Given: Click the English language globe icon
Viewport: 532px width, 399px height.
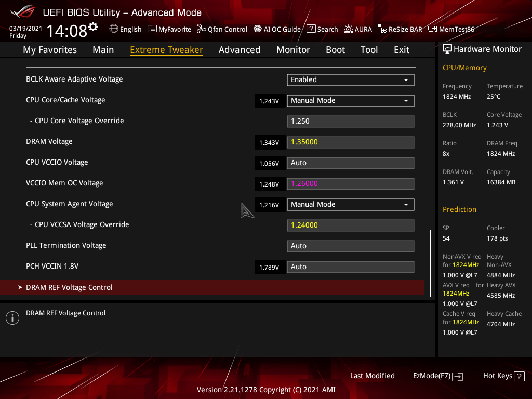Looking at the screenshot, I should tap(114, 29).
